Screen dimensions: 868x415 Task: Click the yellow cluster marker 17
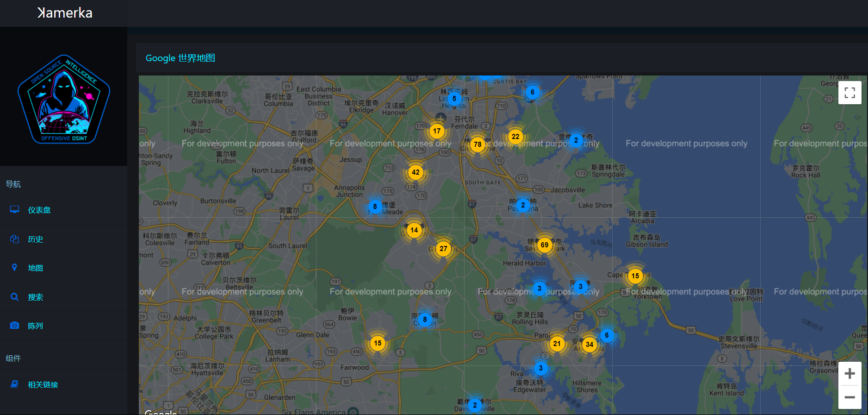click(437, 131)
